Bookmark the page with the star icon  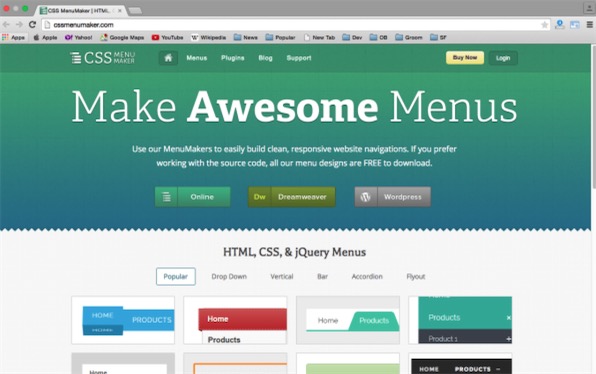tap(544, 25)
